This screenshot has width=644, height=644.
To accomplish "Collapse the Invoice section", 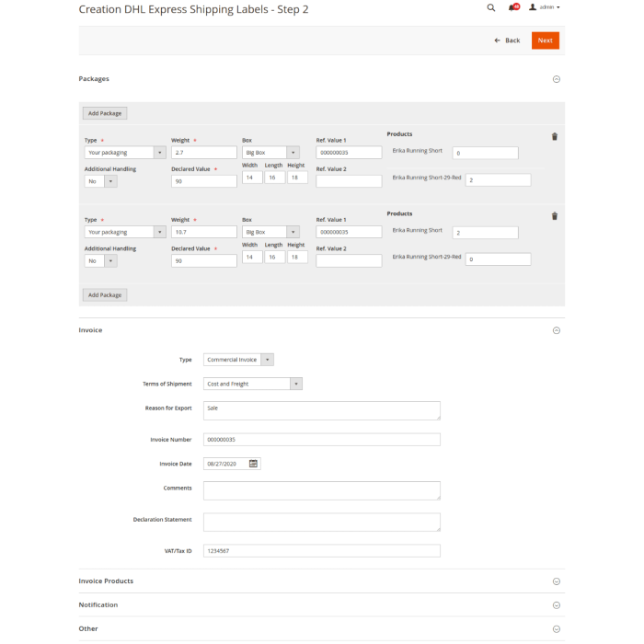I will coord(556,330).
